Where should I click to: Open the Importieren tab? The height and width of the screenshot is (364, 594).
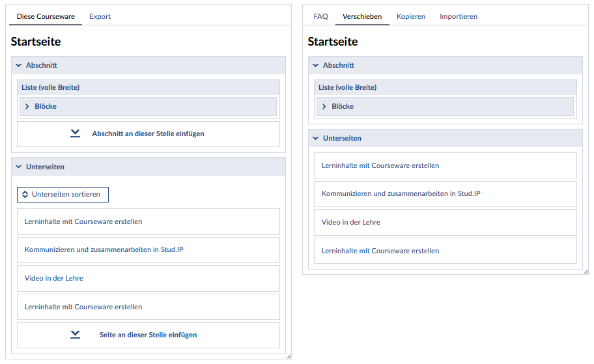point(458,16)
